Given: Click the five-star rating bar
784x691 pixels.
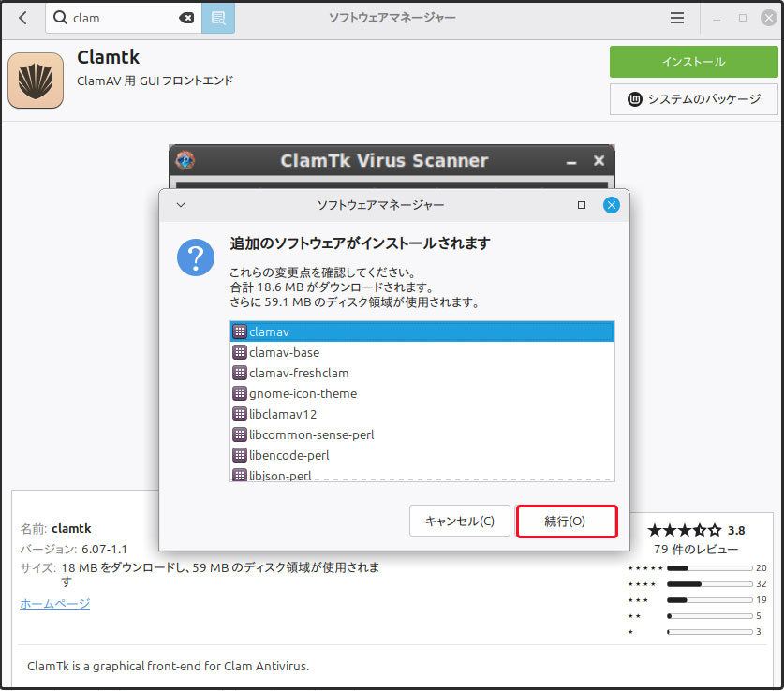Looking at the screenshot, I should [709, 568].
